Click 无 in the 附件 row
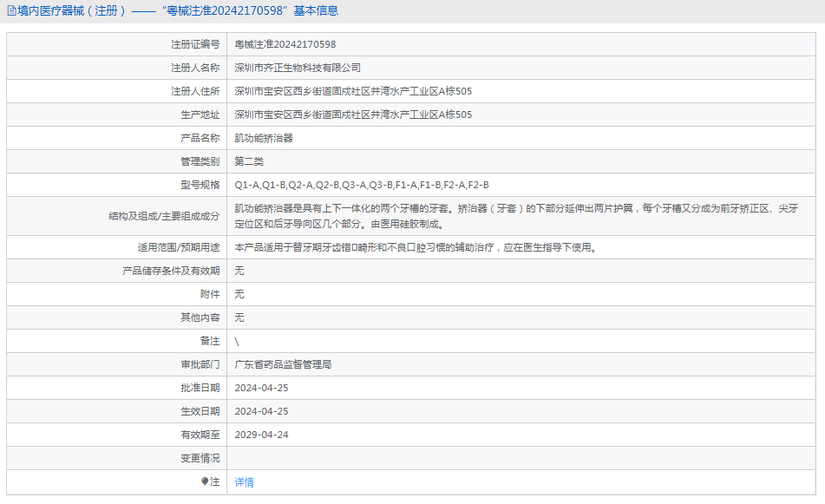This screenshot has width=825, height=504. [239, 295]
